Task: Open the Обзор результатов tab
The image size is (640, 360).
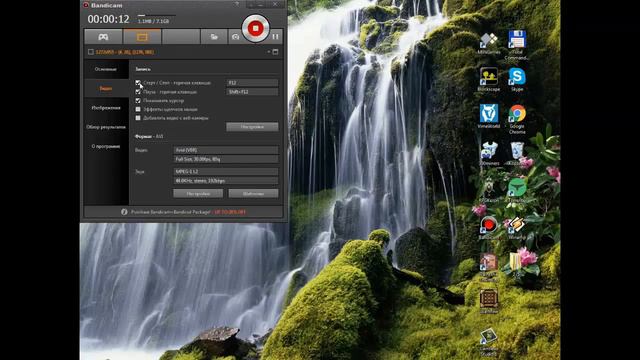Action: (x=106, y=127)
